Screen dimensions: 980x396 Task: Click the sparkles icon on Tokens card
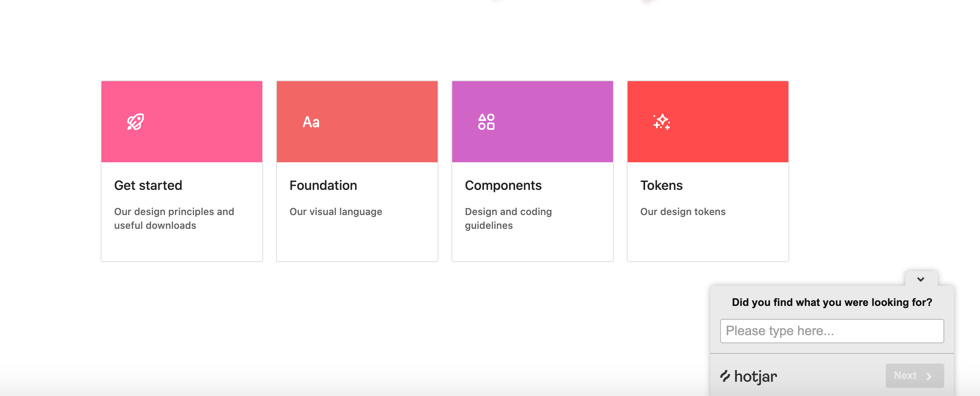point(662,122)
